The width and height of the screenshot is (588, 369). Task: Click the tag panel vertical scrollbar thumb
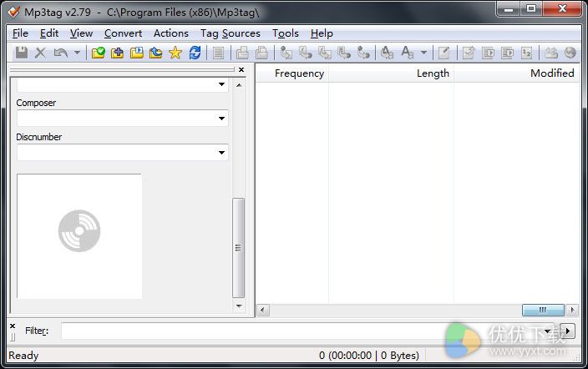[239, 248]
